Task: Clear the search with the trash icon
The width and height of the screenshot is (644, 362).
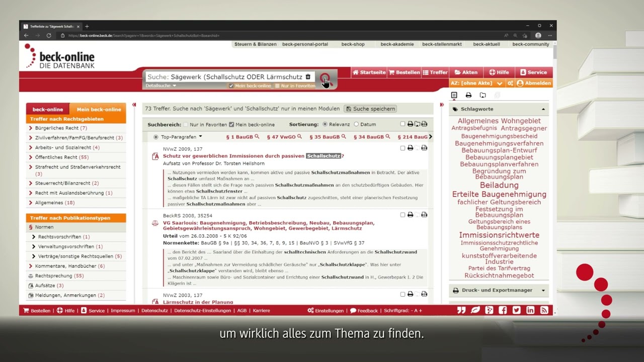Action: (308, 77)
